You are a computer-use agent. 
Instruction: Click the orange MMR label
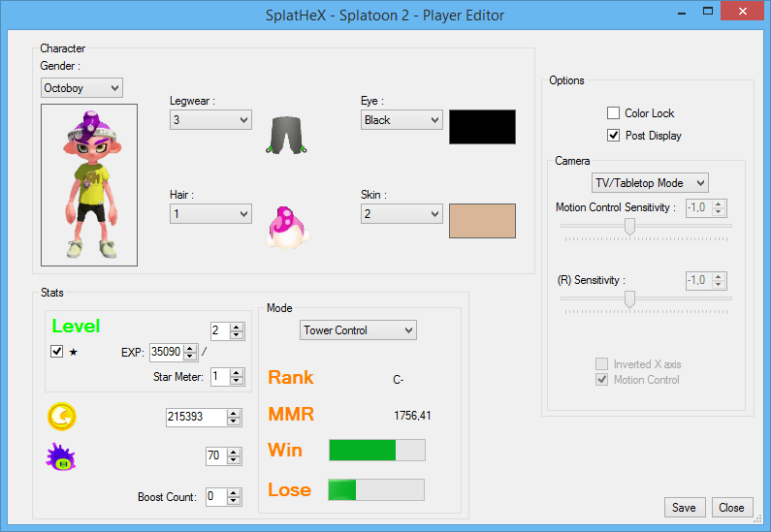coord(291,414)
